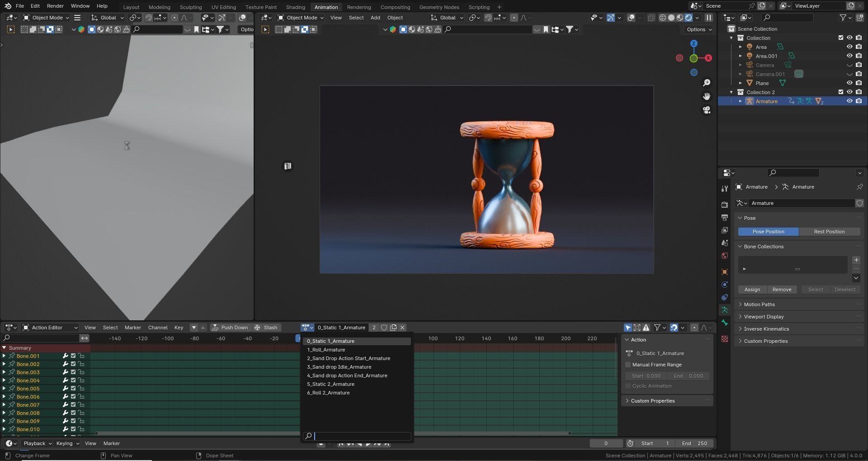The image size is (868, 461).
Task: Open the browse action dropdown icon
Action: (307, 328)
